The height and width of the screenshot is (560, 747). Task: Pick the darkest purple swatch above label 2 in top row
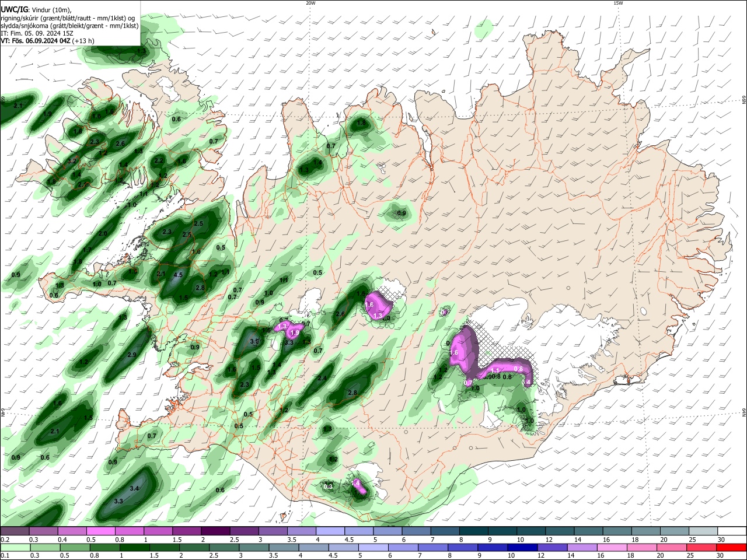pos(215,531)
